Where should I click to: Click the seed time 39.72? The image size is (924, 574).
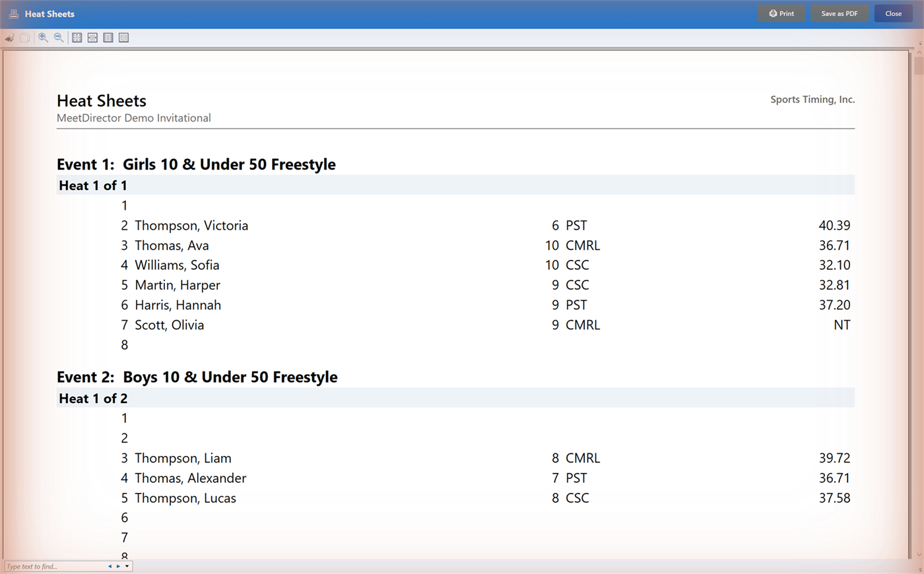pos(834,458)
